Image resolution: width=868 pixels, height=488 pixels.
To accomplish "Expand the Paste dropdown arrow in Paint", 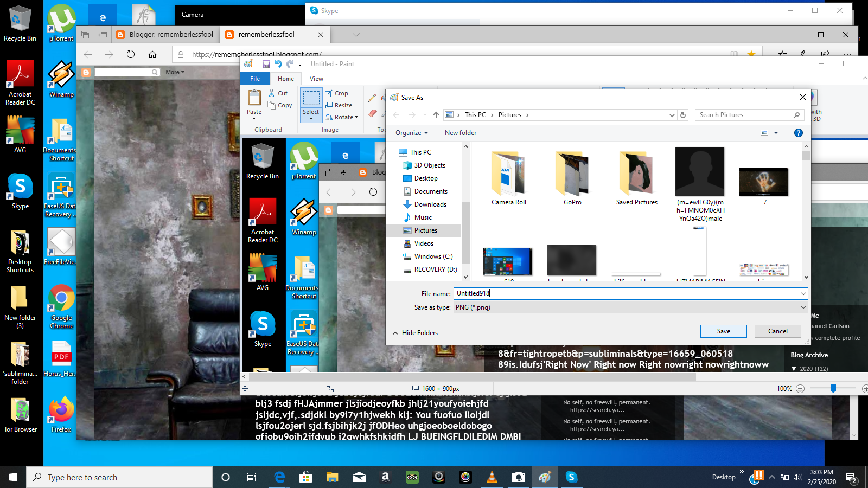I will coord(254,118).
